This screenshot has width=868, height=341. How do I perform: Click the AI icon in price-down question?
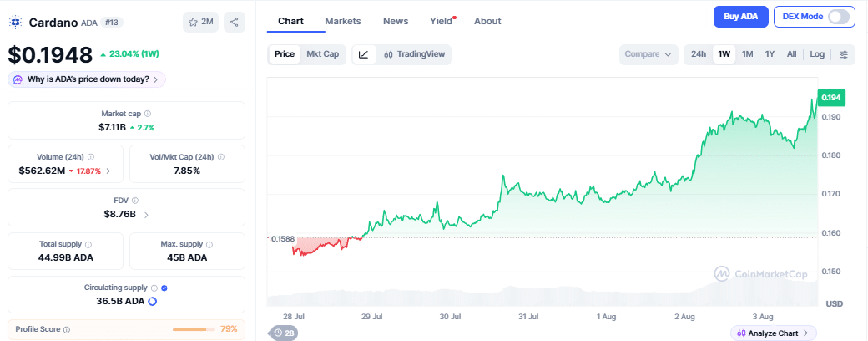coord(18,79)
